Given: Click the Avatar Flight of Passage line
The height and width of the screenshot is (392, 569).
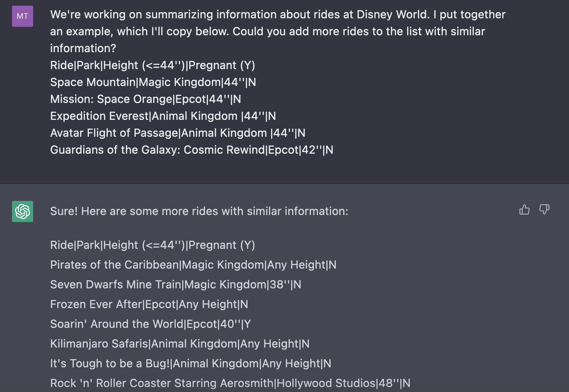Looking at the screenshot, I should coord(178,133).
